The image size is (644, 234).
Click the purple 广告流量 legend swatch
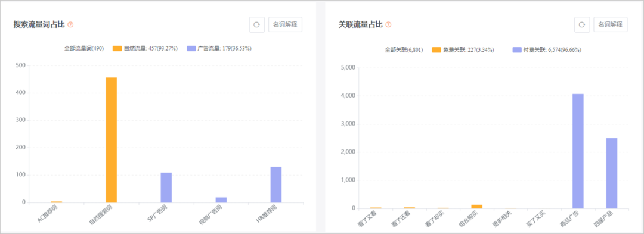coord(191,48)
